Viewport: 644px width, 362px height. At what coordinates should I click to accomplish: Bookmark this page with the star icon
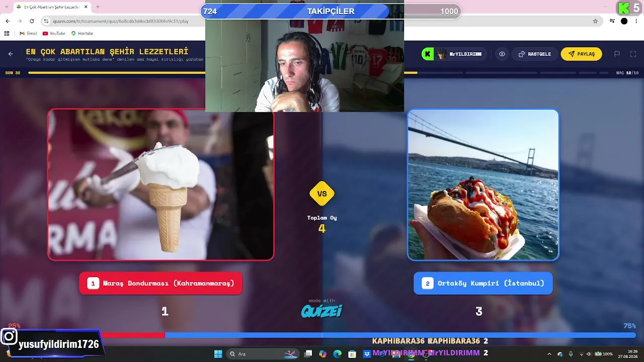pos(595,21)
